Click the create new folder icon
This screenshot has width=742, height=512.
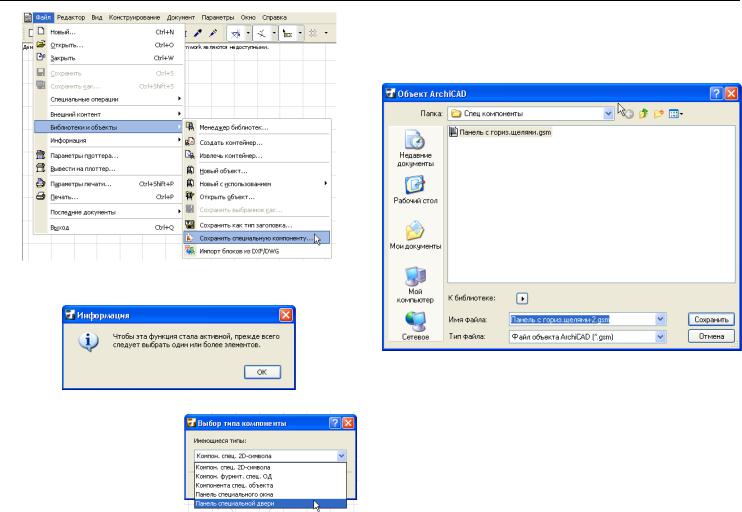point(659,114)
